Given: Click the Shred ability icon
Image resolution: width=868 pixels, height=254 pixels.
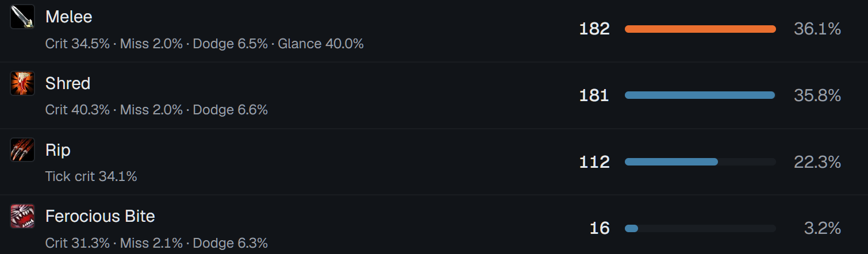Looking at the screenshot, I should [x=22, y=83].
